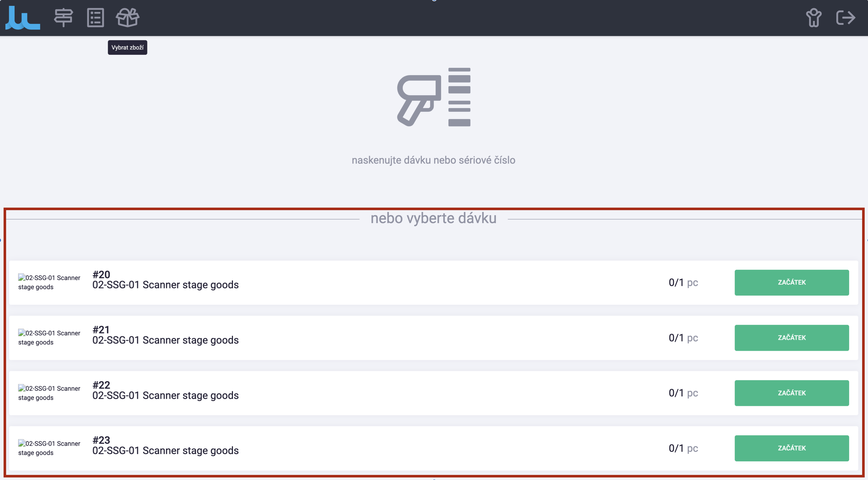Click batch #22 product thumbnail
This screenshot has width=868, height=480.
pos(49,393)
